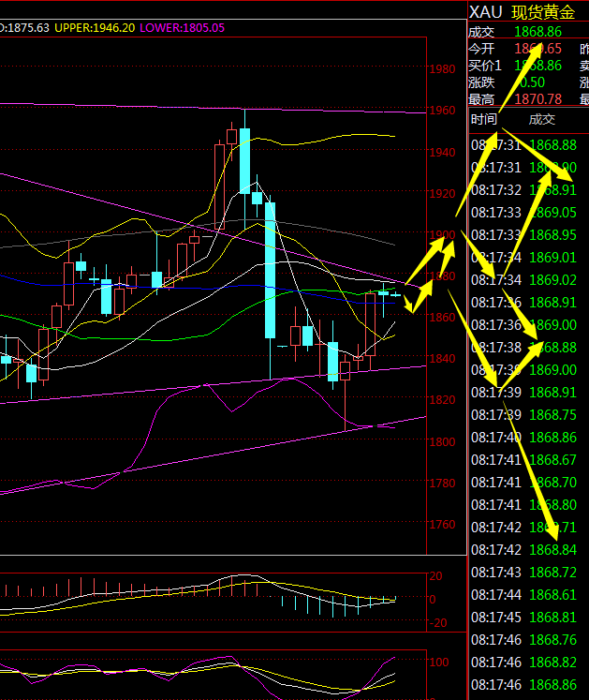Select the 时间 column header

[484, 119]
